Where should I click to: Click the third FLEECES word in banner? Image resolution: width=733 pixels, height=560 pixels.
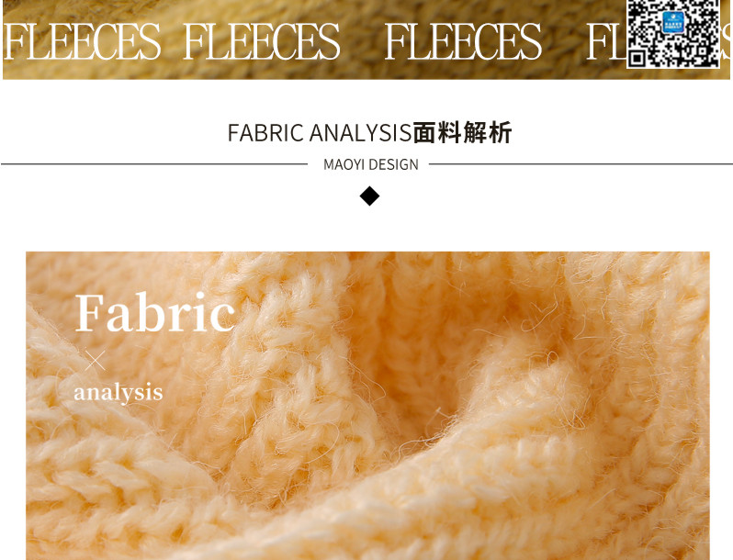(x=463, y=41)
